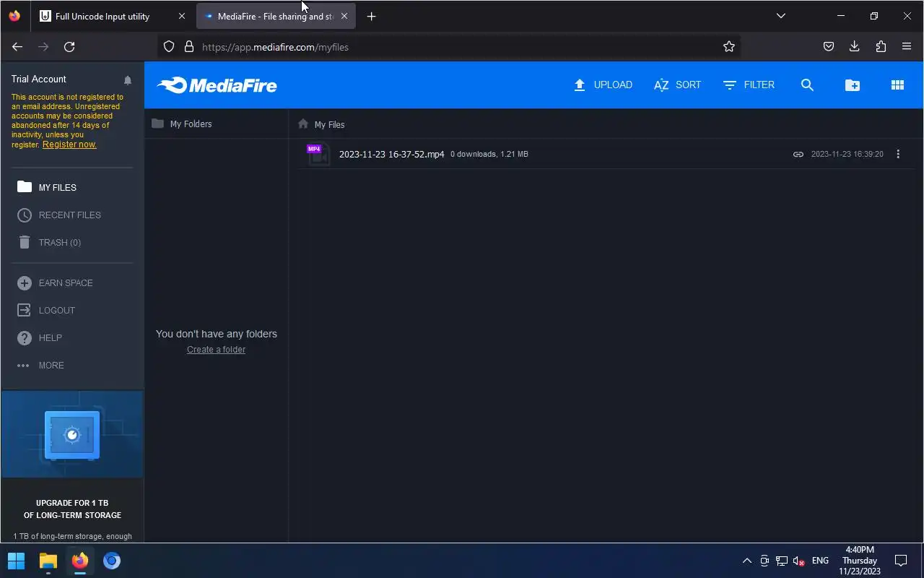Open Help in sidebar
Screen dimensions: 924x578
click(40, 337)
